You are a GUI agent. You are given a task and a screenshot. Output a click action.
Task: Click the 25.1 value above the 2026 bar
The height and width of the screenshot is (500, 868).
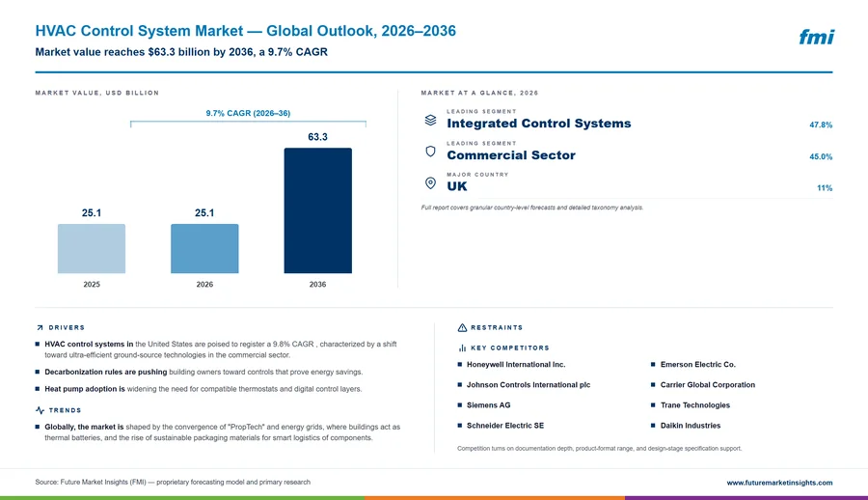point(204,213)
